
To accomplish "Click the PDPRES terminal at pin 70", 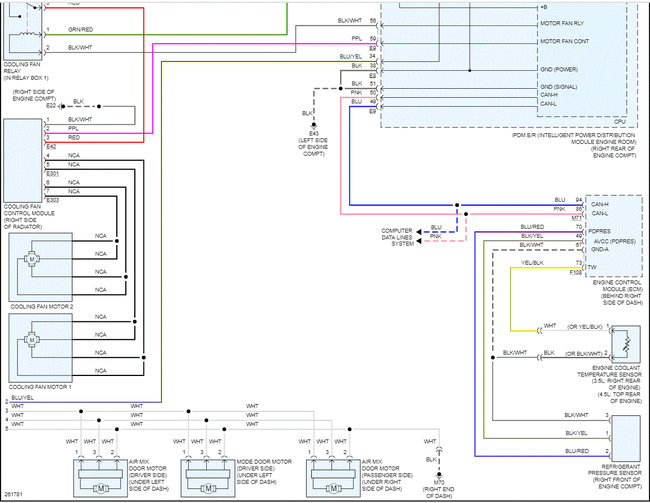I will click(x=599, y=231).
